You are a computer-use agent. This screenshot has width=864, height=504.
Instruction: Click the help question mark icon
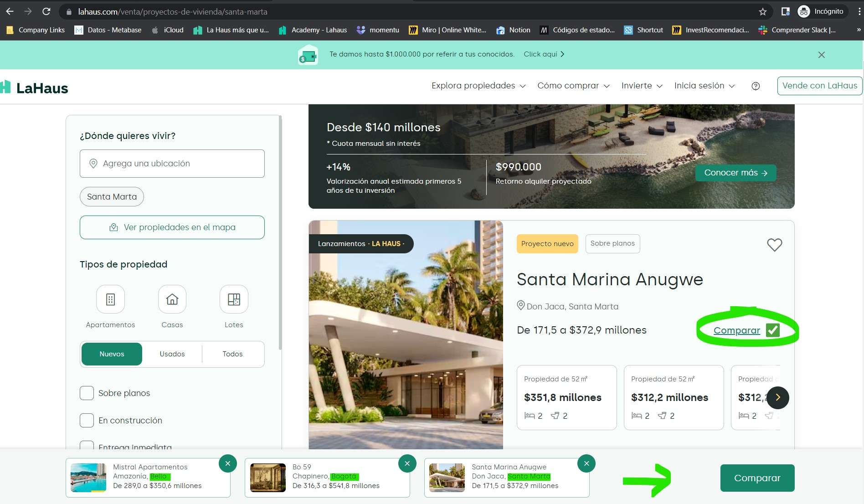click(x=756, y=86)
